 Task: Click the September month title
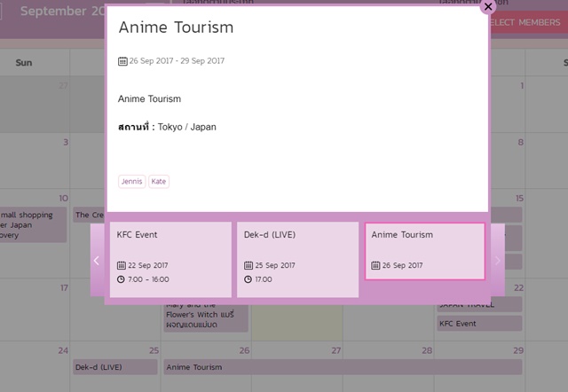[x=62, y=12]
